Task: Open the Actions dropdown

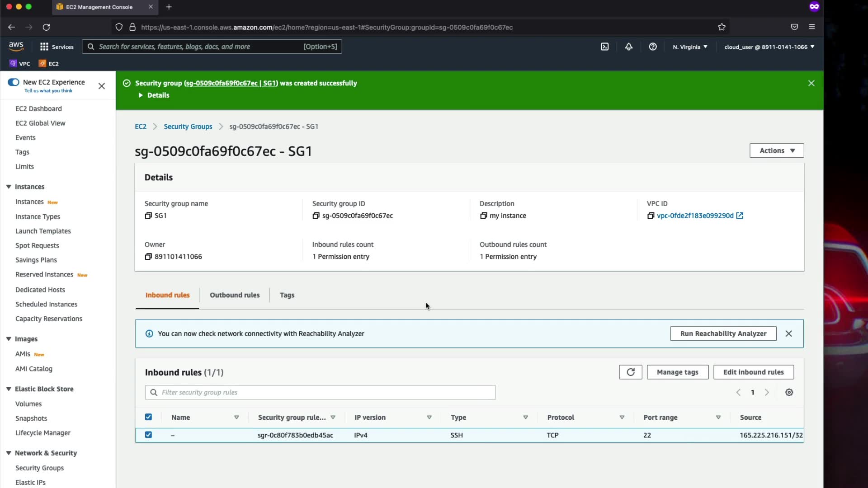Action: pyautogui.click(x=776, y=151)
